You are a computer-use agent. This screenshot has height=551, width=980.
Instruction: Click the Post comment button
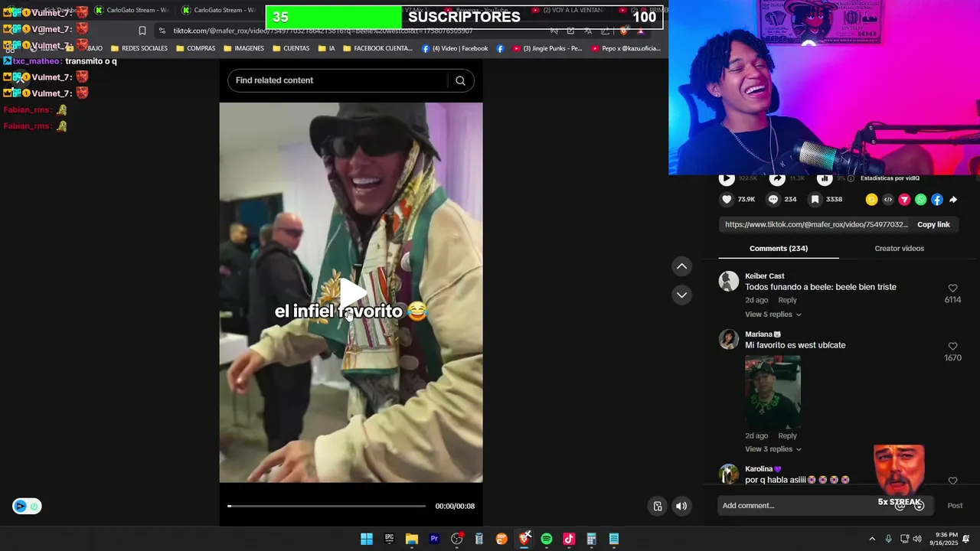point(955,505)
